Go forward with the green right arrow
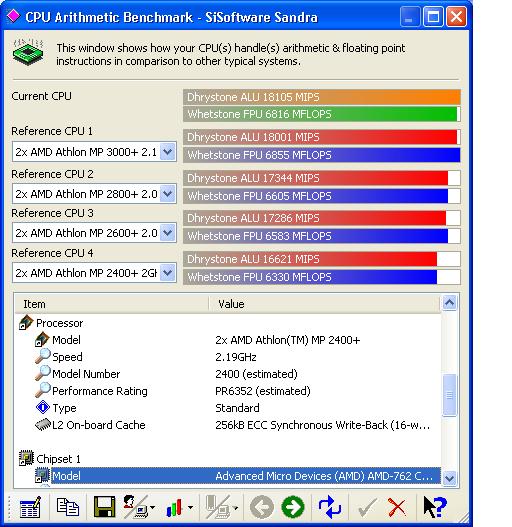Screen dimensions: 512x527 coord(293,507)
